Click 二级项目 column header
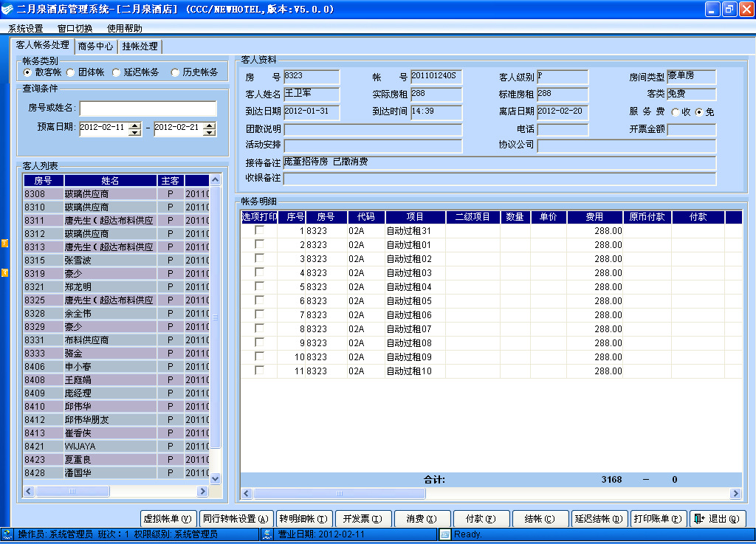 473,217
